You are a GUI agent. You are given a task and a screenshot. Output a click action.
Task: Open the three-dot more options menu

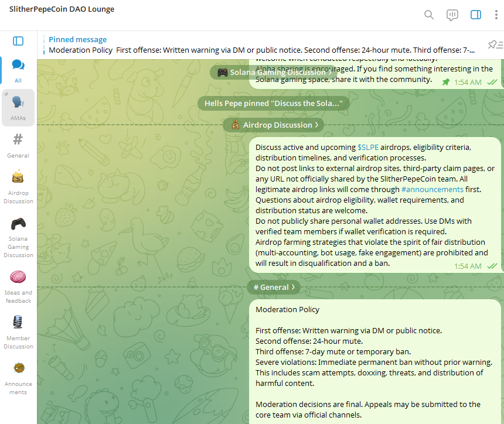(x=496, y=15)
